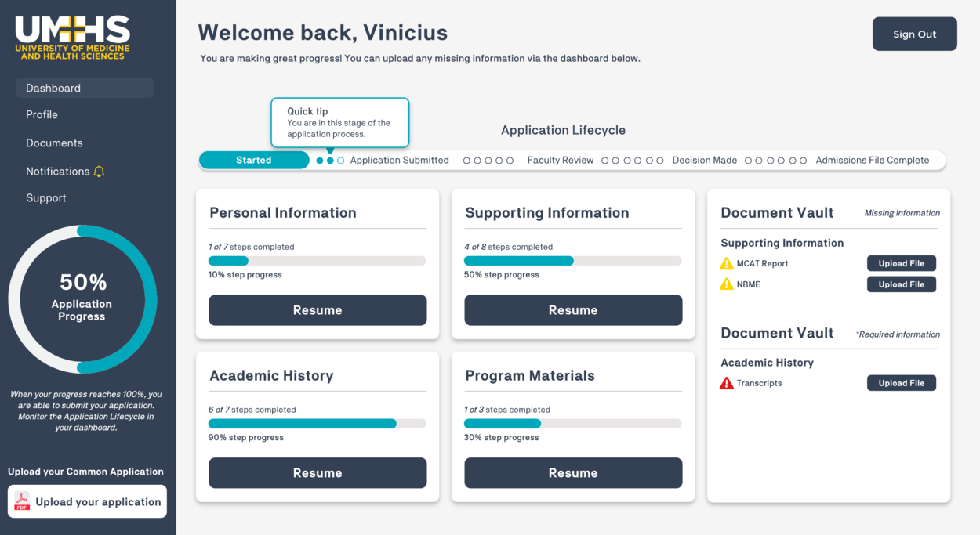The width and height of the screenshot is (980, 535).
Task: Click the 'Application Lifecycle' heading
Action: [564, 130]
